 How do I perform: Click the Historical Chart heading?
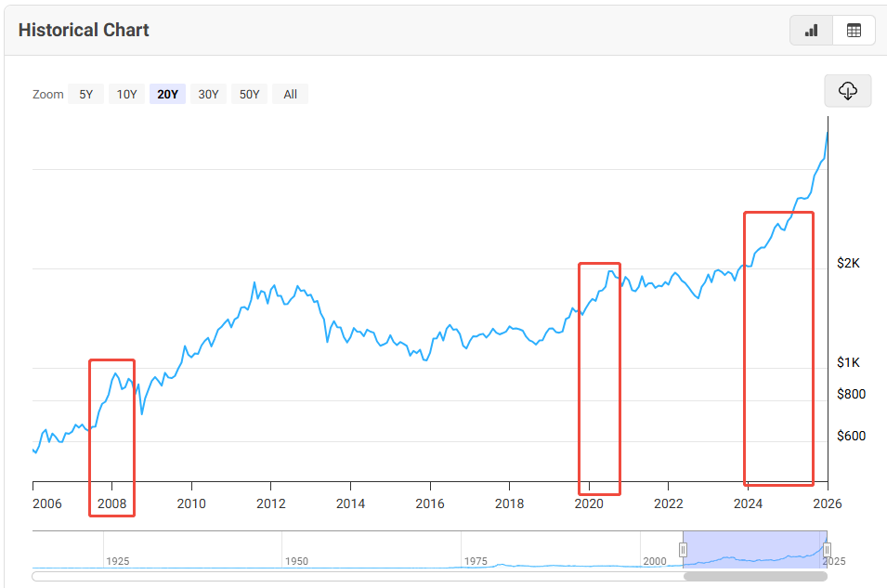click(84, 30)
